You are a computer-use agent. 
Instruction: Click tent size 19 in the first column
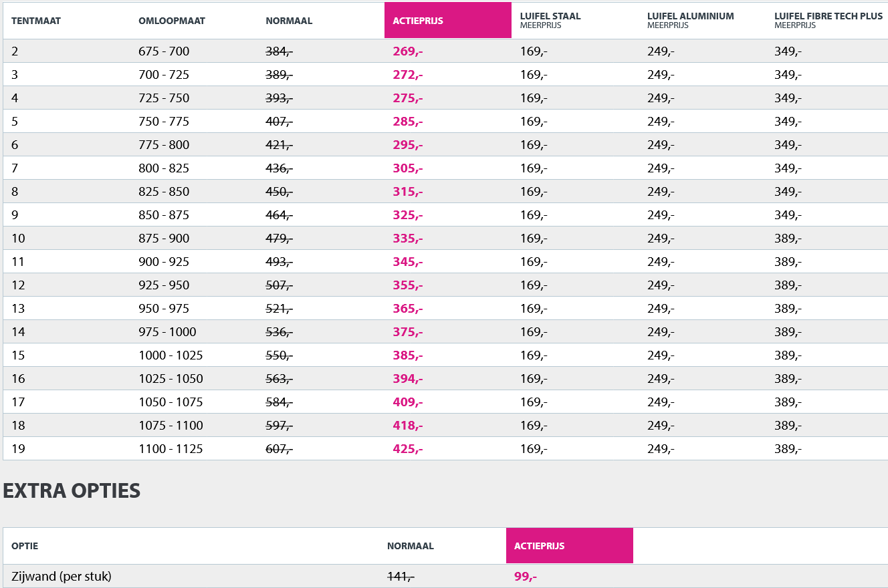[x=18, y=449]
